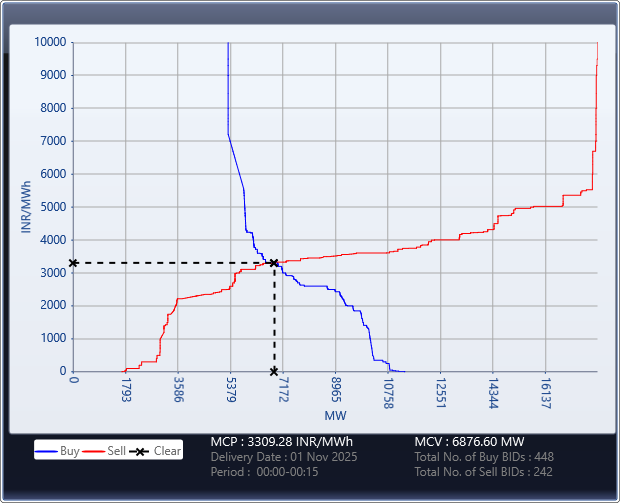
Task: Click the Delivery Date 01 Nov 2025 text
Action: pyautogui.click(x=284, y=457)
